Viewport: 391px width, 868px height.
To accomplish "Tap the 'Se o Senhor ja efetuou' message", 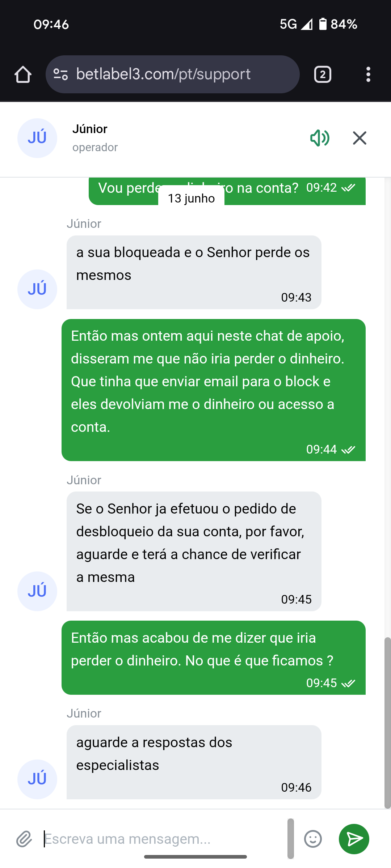I will [194, 551].
